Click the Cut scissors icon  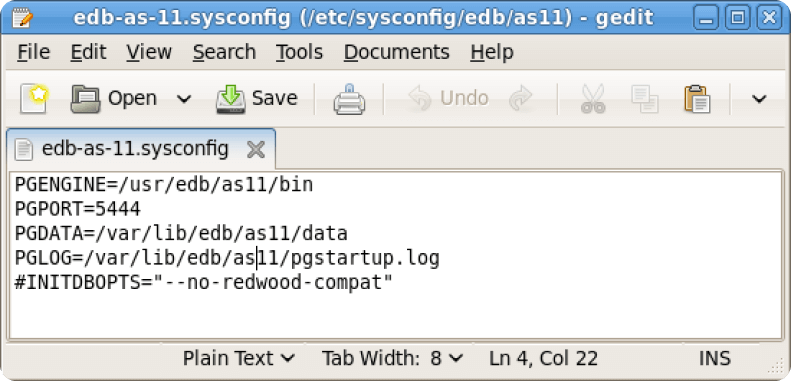[593, 98]
